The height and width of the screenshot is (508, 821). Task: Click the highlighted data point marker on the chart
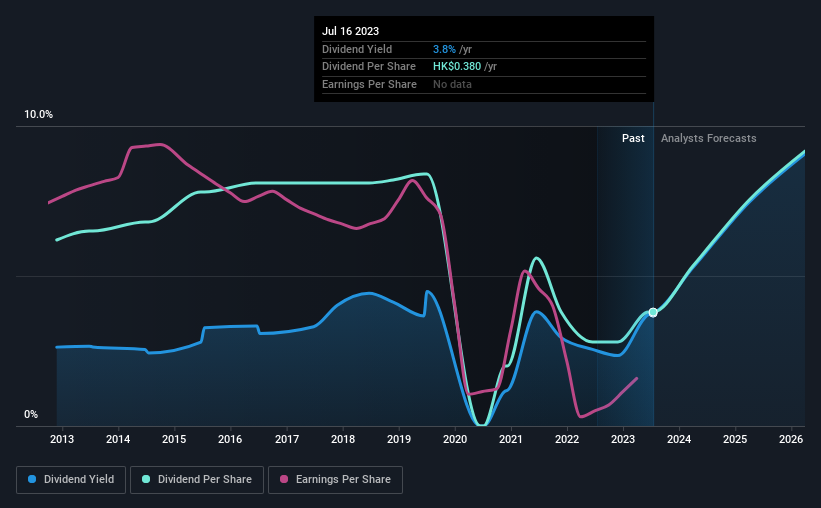pyautogui.click(x=653, y=313)
